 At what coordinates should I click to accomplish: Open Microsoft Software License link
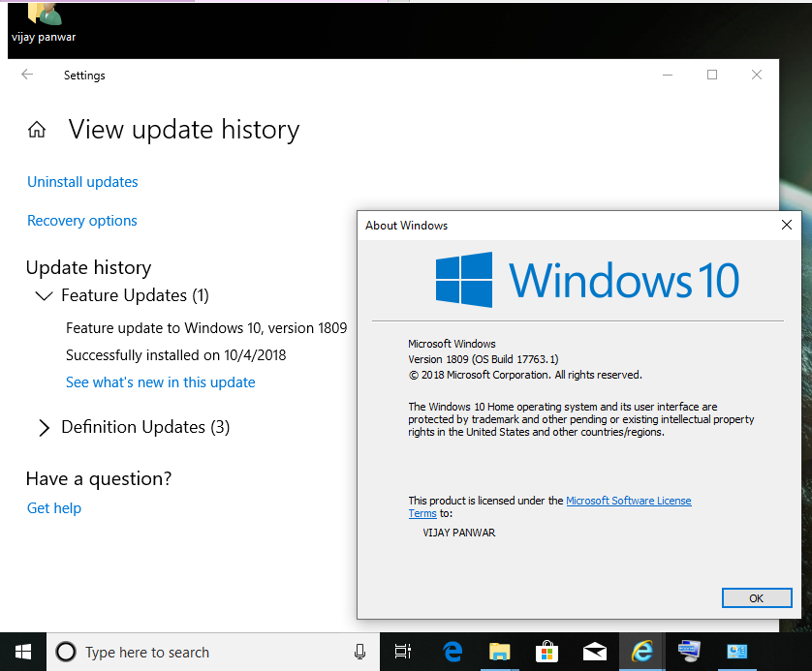click(x=628, y=501)
